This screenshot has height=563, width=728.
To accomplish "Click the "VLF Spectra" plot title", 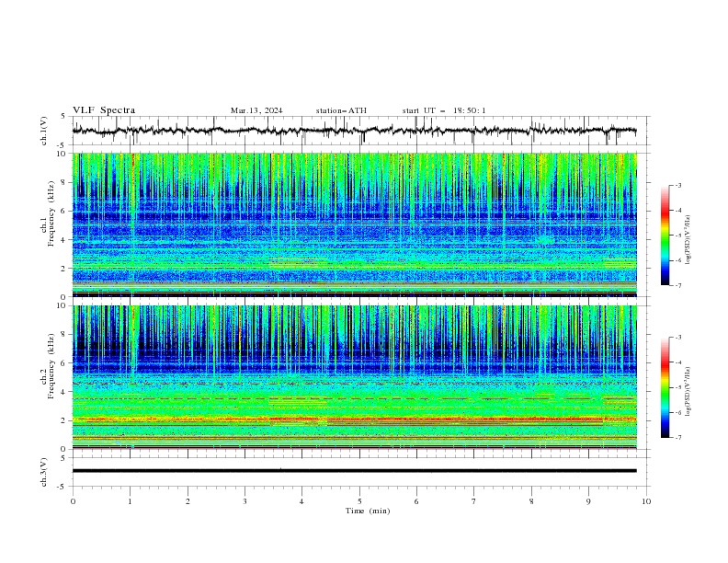I will click(x=104, y=110).
